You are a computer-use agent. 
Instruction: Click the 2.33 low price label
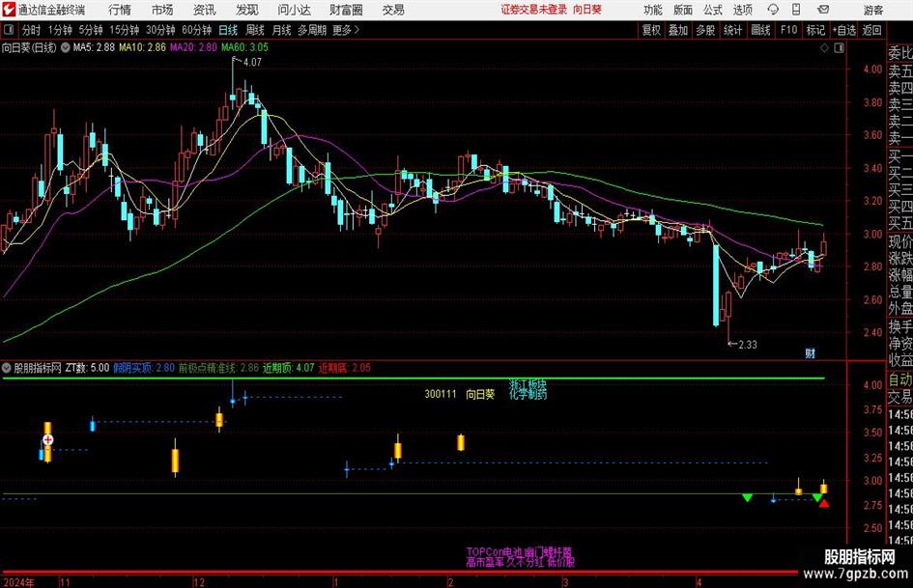[748, 345]
